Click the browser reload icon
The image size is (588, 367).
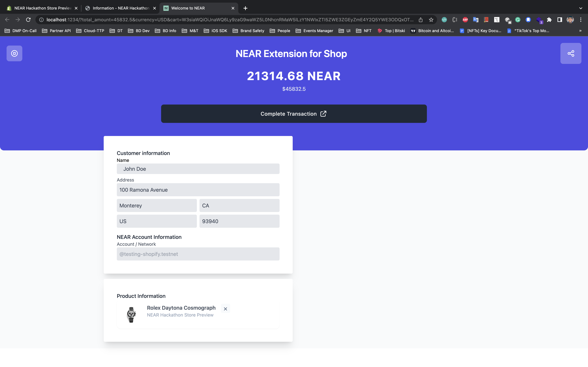pos(28,20)
